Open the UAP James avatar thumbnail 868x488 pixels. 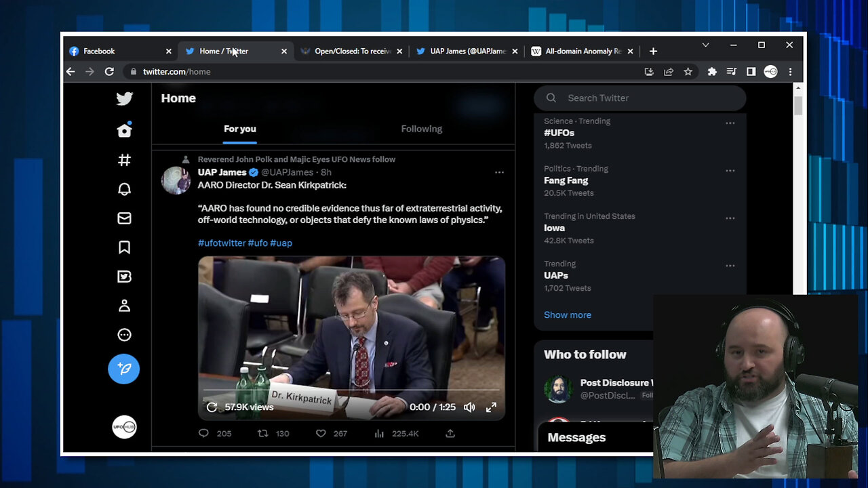tap(176, 180)
